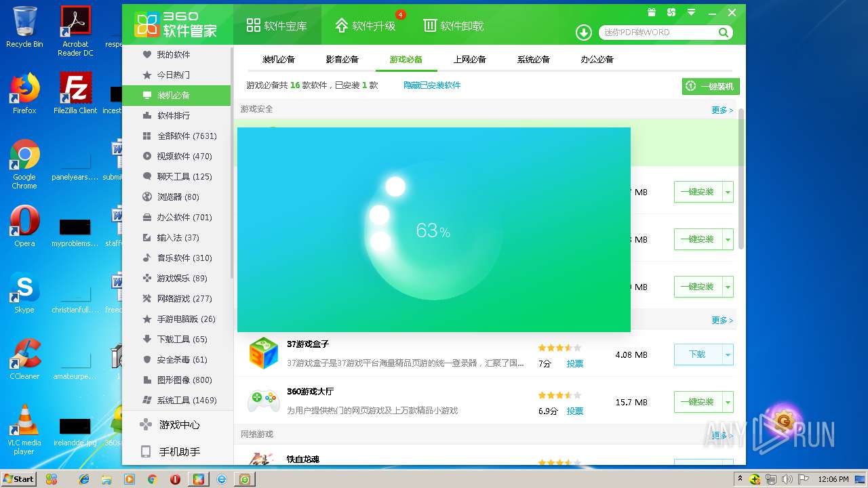This screenshot has height=488, width=868.
Task: Switch to the 装机必备 sub-tab
Action: point(279,60)
